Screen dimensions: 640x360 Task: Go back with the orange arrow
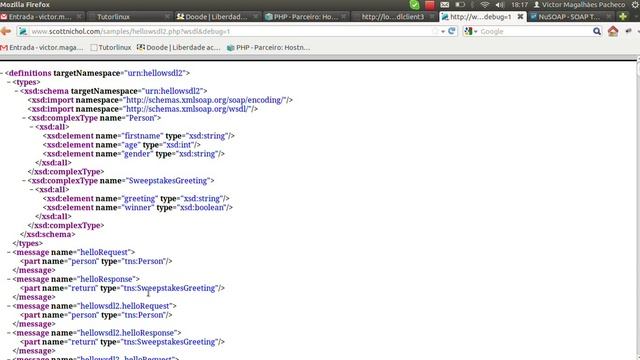coord(6,31)
